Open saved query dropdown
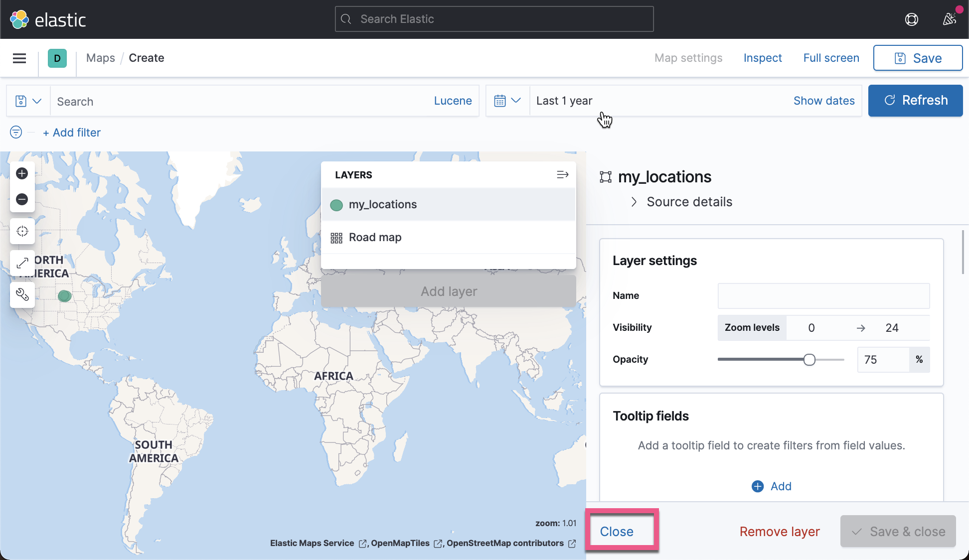Screen dimensions: 969x560 click(28, 101)
